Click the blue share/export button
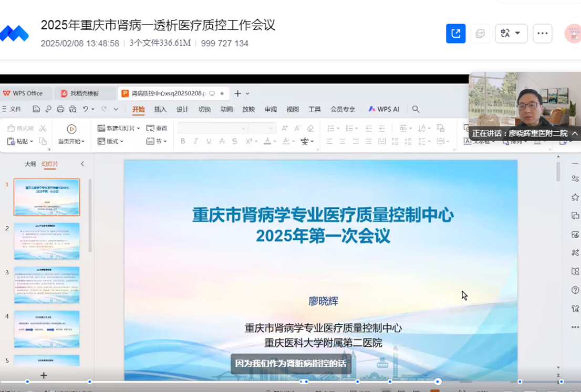 [x=455, y=34]
